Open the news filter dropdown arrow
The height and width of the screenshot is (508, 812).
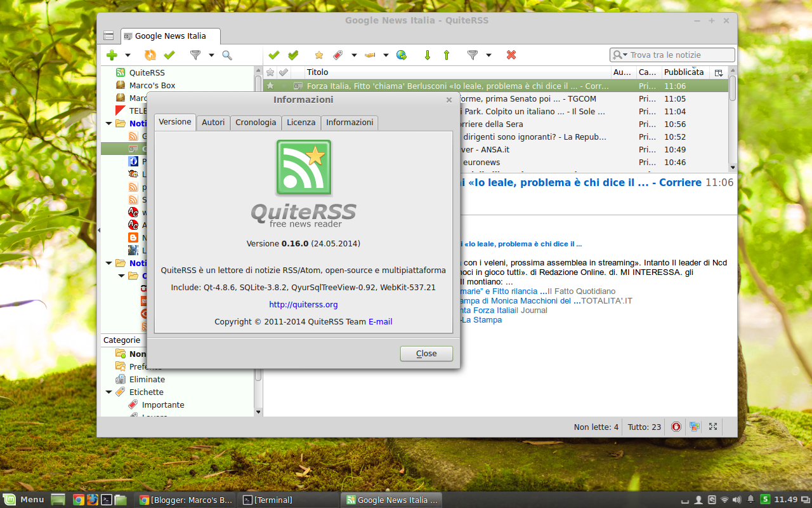point(488,55)
